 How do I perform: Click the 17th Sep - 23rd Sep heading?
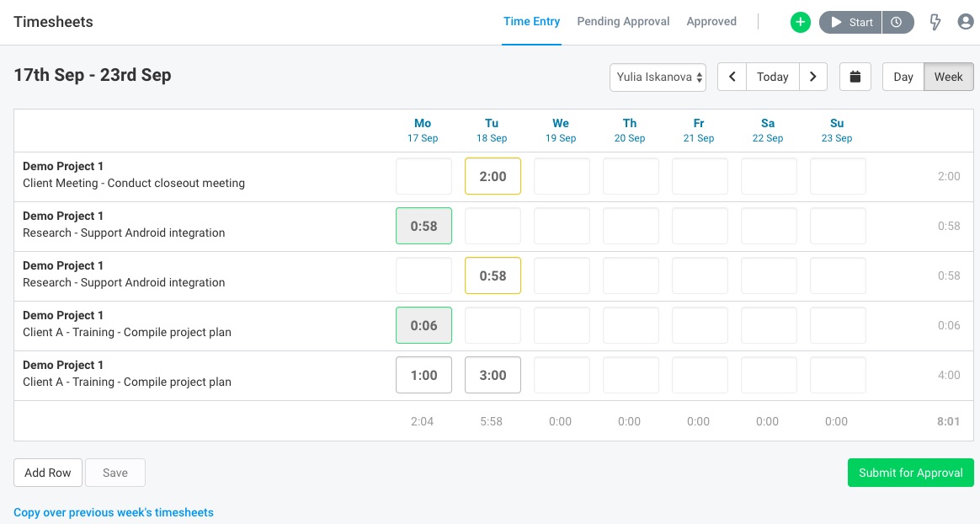point(93,75)
